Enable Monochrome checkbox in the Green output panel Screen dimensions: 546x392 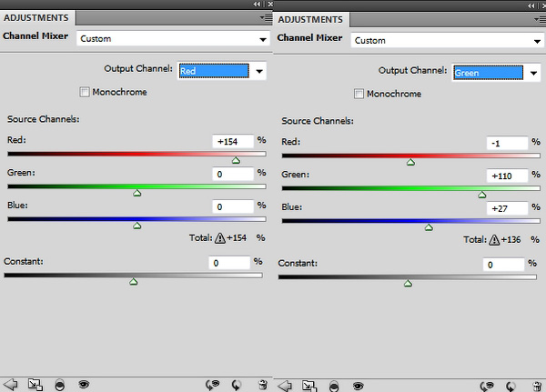click(x=359, y=94)
